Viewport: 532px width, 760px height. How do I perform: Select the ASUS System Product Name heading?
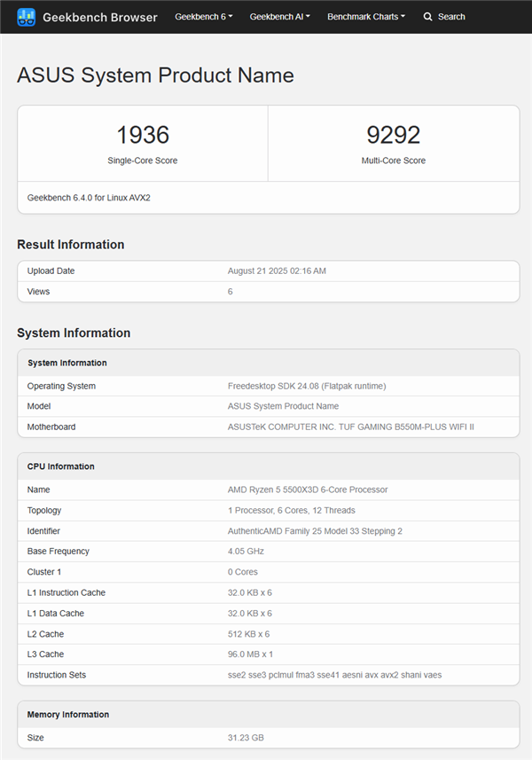tap(155, 75)
